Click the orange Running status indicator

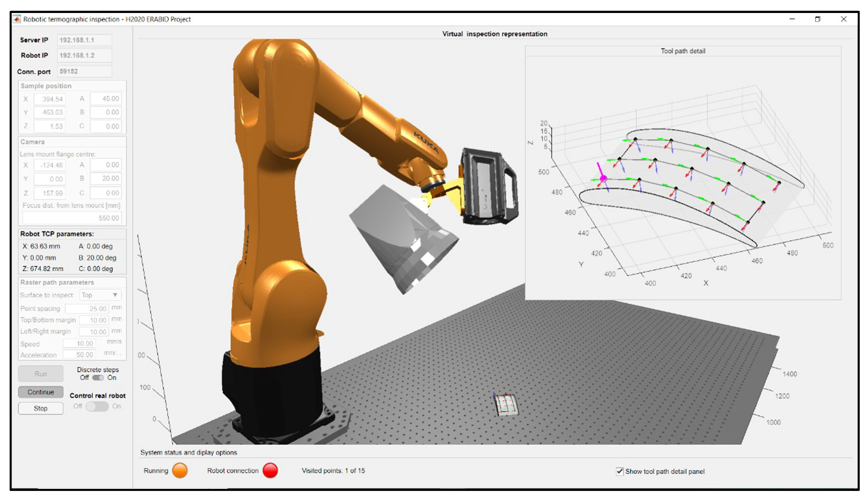pyautogui.click(x=180, y=470)
